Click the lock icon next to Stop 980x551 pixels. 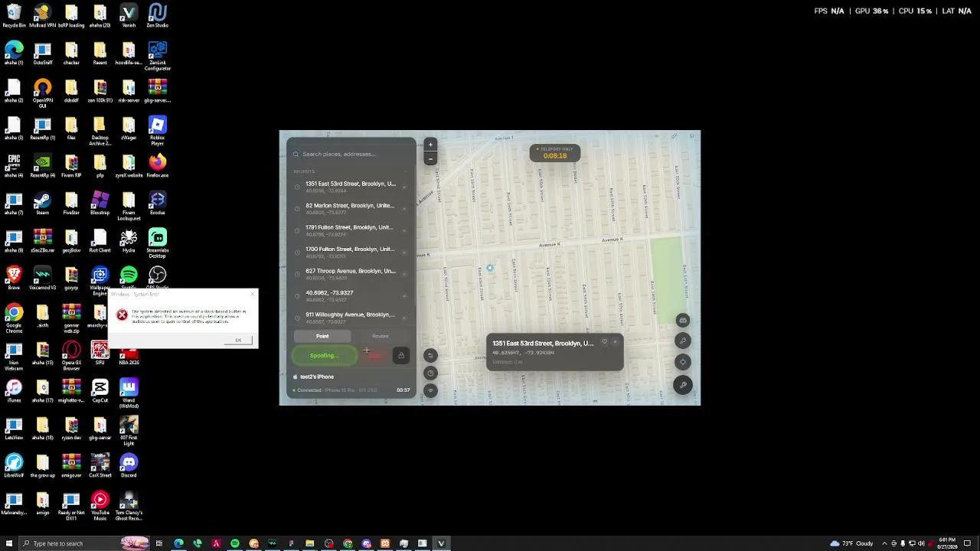[400, 355]
